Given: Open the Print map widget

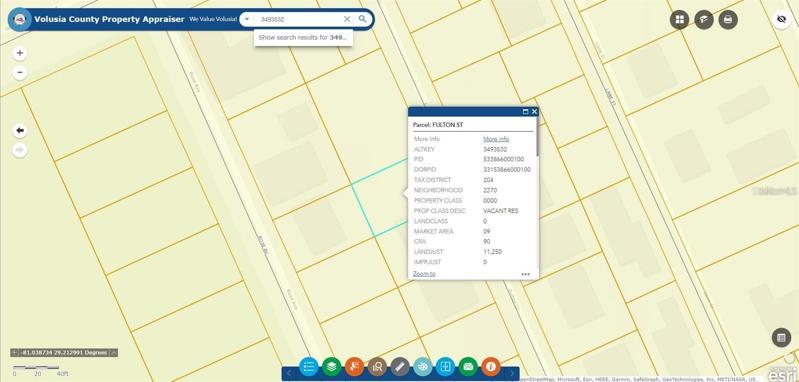Looking at the screenshot, I should pyautogui.click(x=728, y=20).
